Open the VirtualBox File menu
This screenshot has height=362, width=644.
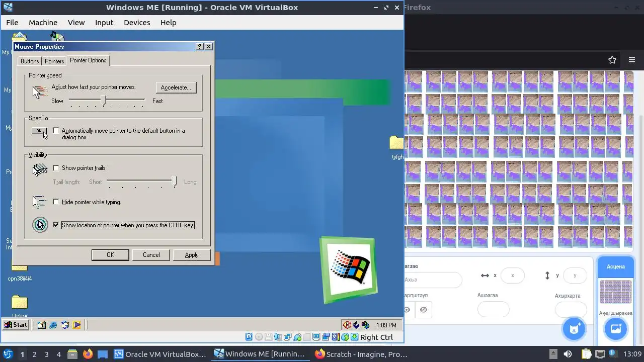(x=12, y=23)
